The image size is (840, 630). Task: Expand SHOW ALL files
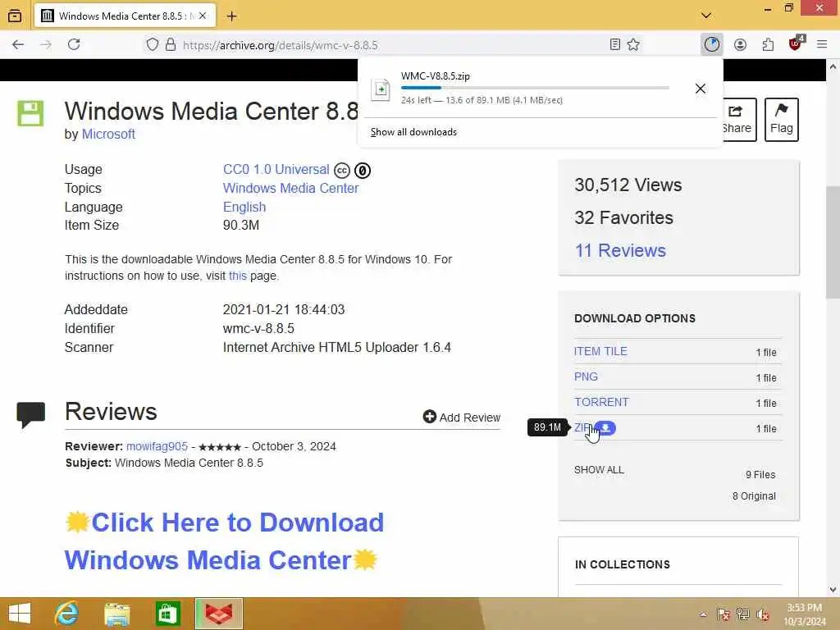pos(599,470)
